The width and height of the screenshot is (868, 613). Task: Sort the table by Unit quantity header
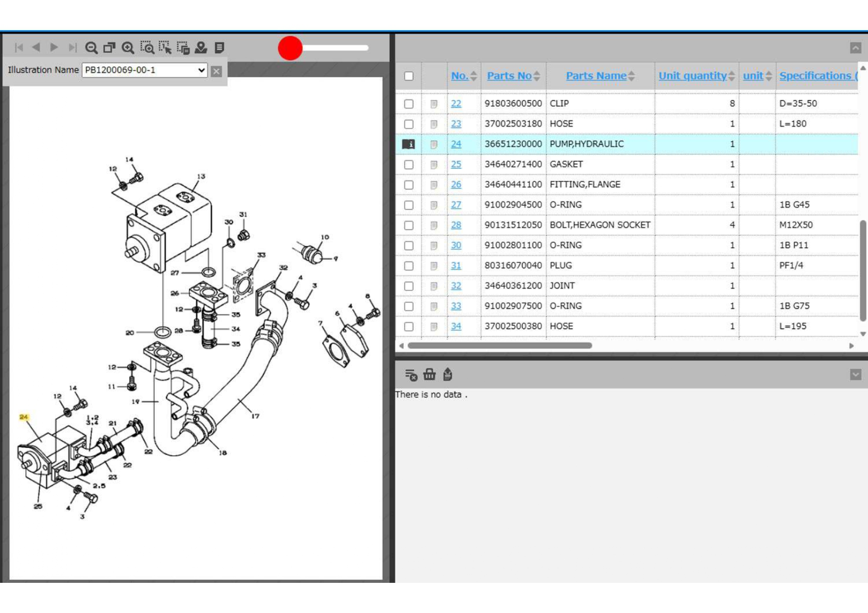pyautogui.click(x=692, y=76)
